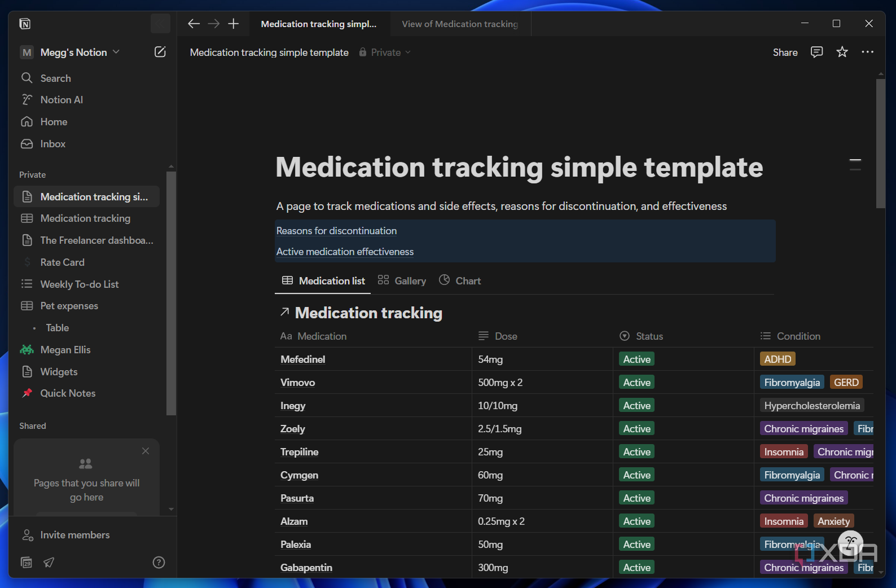Viewport: 896px width, 588px height.
Task: Open the three-dot page options menu
Action: tap(868, 52)
